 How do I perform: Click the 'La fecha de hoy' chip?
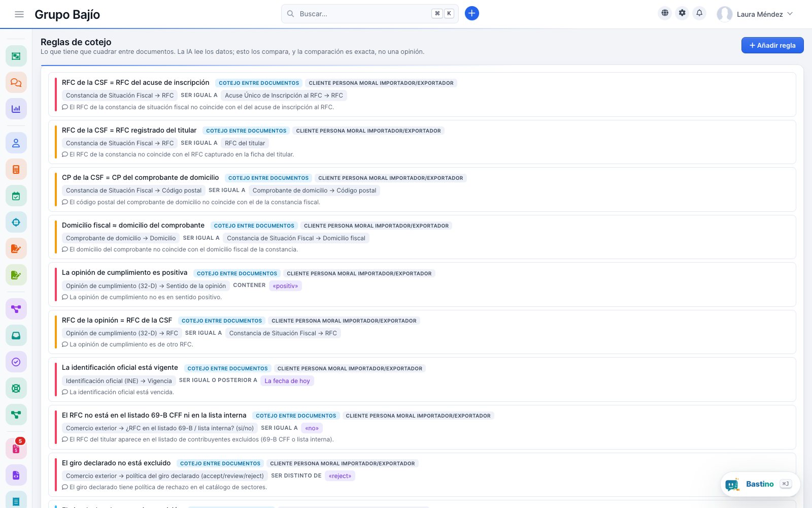(x=287, y=380)
